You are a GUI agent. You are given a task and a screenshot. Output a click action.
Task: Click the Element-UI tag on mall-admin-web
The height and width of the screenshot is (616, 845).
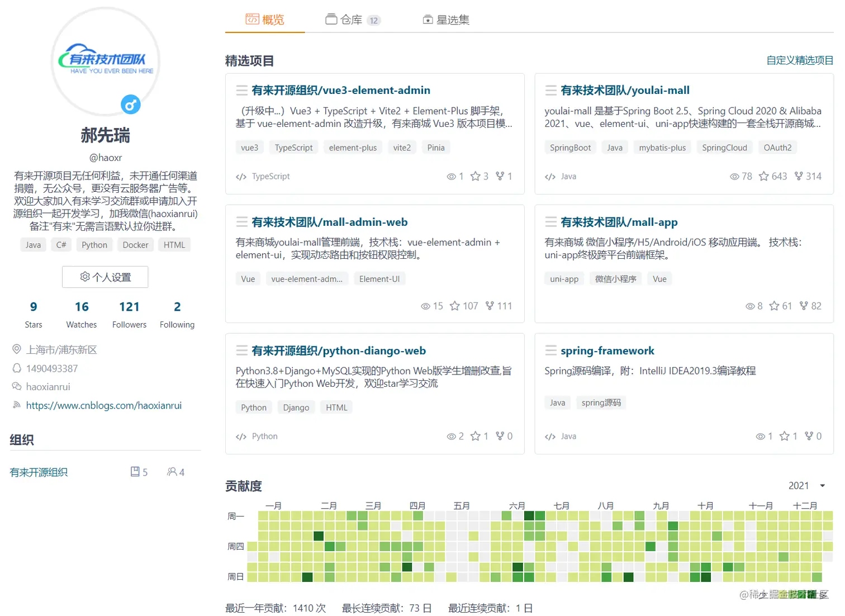click(379, 279)
